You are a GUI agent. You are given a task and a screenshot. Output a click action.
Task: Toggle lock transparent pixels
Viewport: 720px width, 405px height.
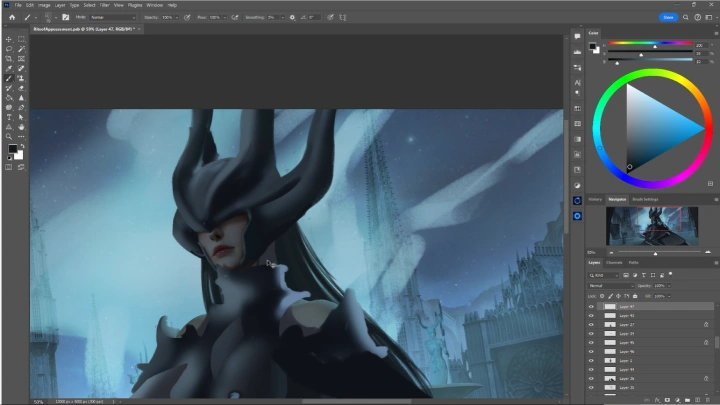tap(602, 296)
